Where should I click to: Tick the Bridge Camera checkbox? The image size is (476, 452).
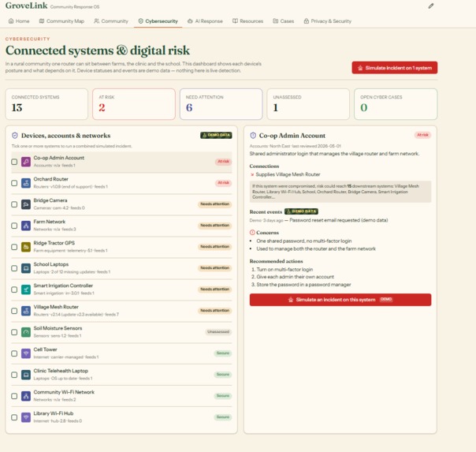click(x=14, y=204)
